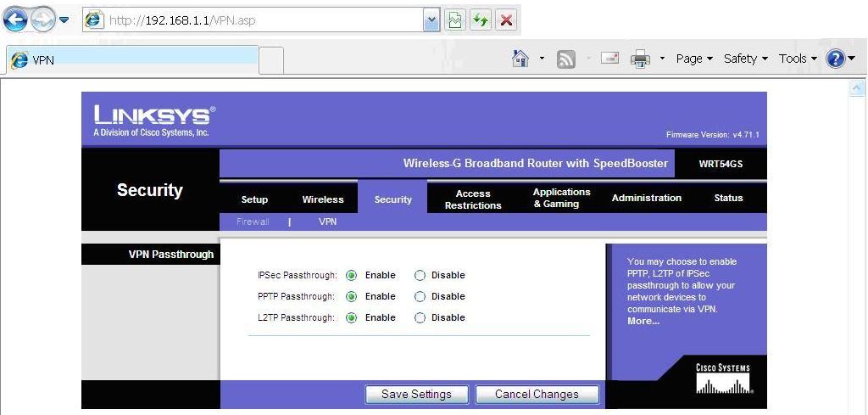Click the Wireless-G Broadband Router title text
Screen dimensions: 868x415
(536, 164)
